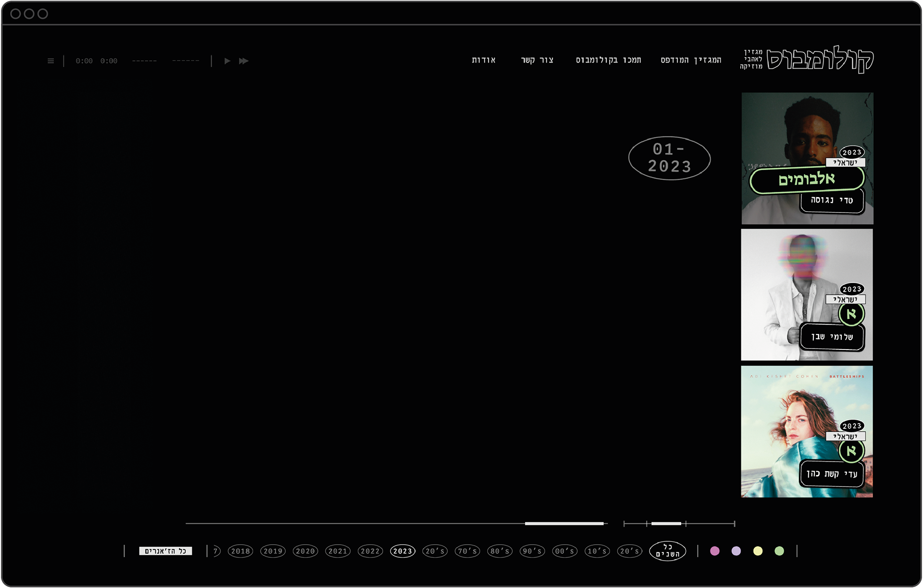
Task: Click the עדי קשת כהן artist name label
Action: pyautogui.click(x=832, y=474)
